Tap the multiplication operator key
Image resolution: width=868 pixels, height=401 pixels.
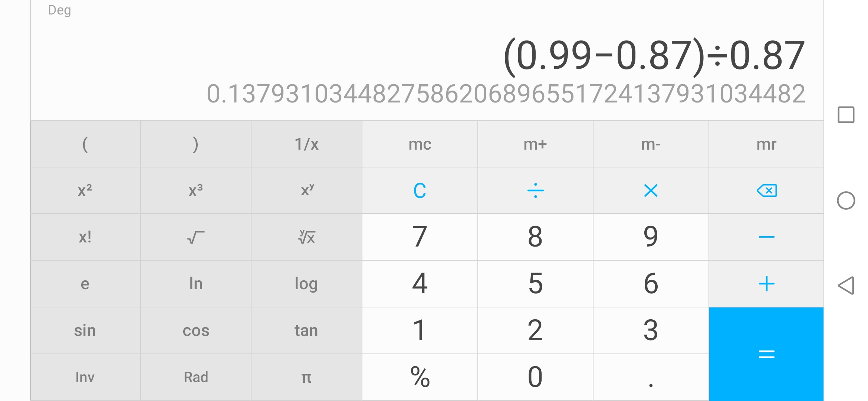(651, 190)
